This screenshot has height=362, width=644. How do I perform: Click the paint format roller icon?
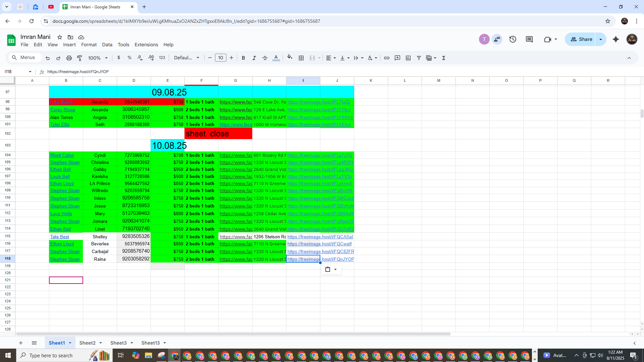[x=79, y=58]
